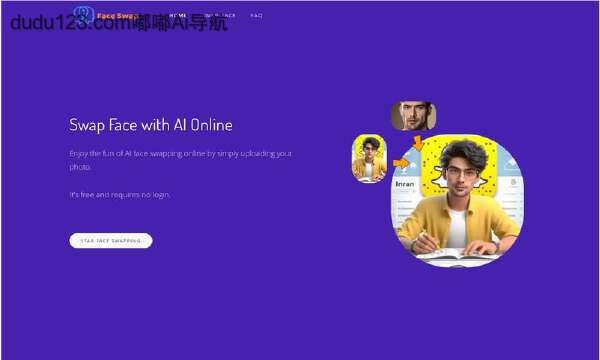Click the white T-shirt in the large image

[x=457, y=228]
